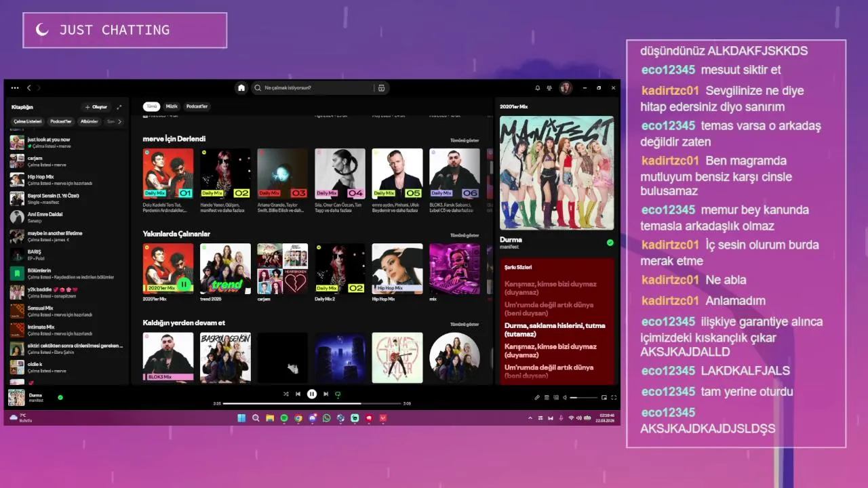The image size is (868, 488).
Task: Filter library by Podcast'ler chip in sidebar
Action: (x=61, y=121)
